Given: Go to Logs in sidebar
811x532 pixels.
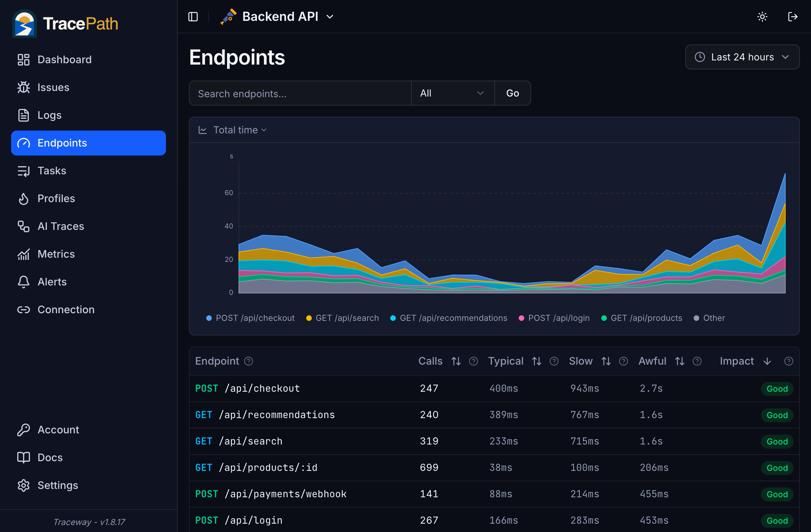Looking at the screenshot, I should click(x=88, y=115).
